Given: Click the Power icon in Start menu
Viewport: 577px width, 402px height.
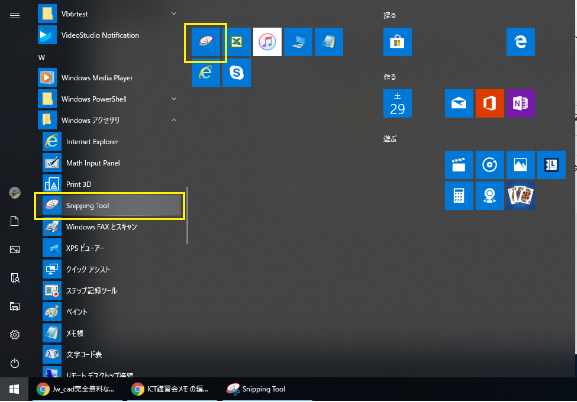Looking at the screenshot, I should click(15, 363).
